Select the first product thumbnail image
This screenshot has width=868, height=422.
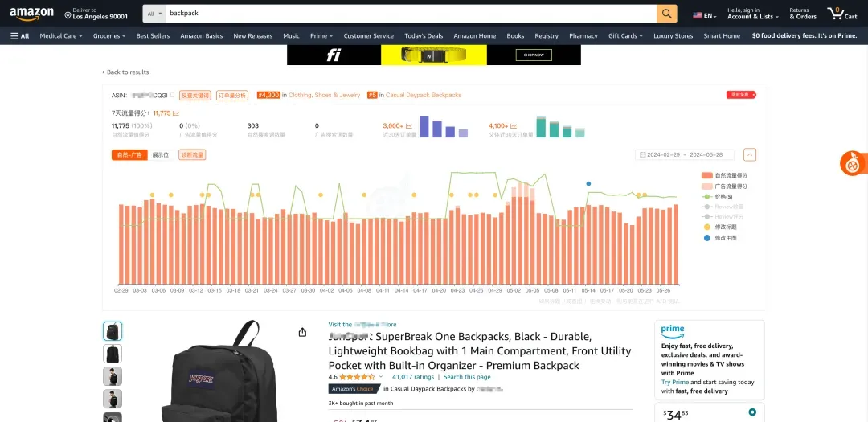[x=113, y=331]
